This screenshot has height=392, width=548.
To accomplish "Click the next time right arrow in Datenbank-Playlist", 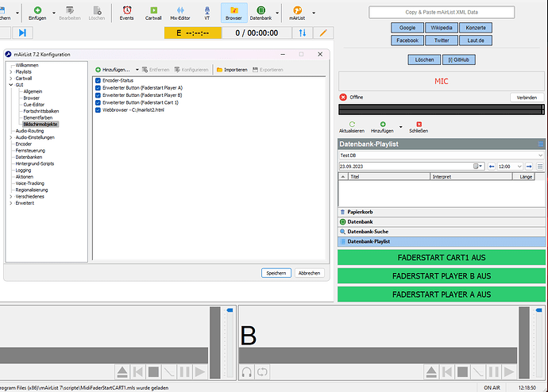I will 529,167.
